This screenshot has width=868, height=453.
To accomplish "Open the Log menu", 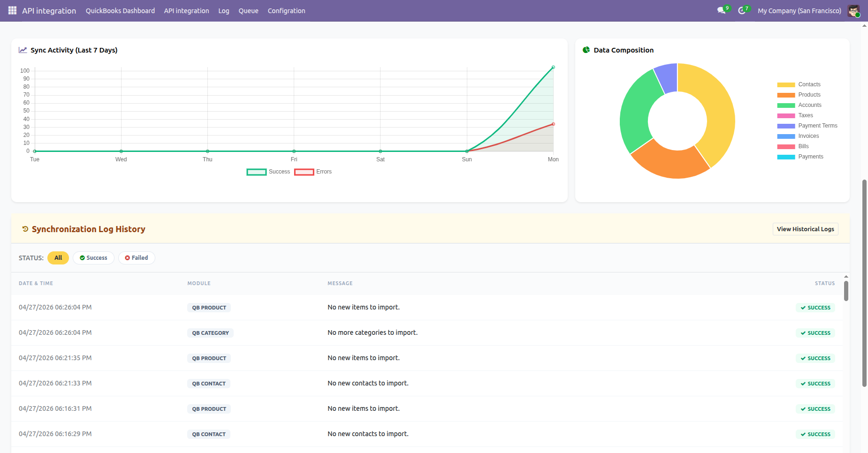I will (x=224, y=11).
